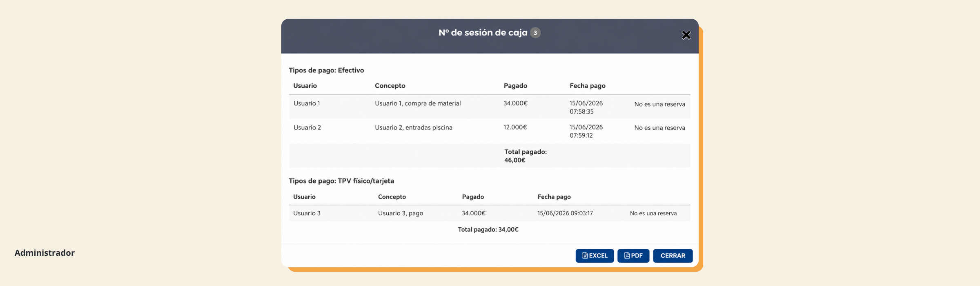Click the 'Usuario 3, pago' concept cell
The width and height of the screenshot is (980, 286).
click(x=401, y=213)
